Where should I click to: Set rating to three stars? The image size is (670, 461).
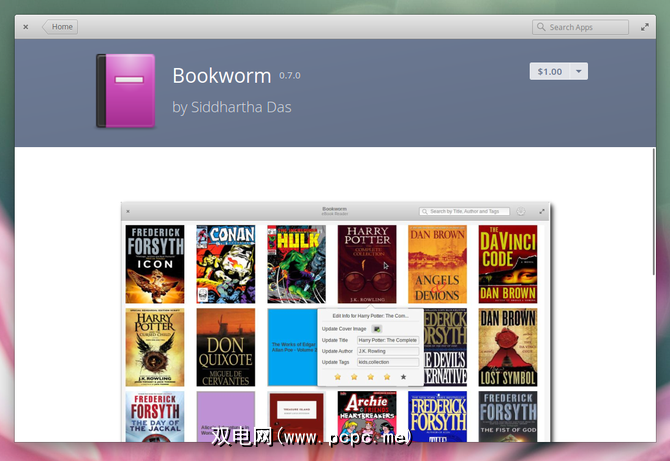[370, 377]
